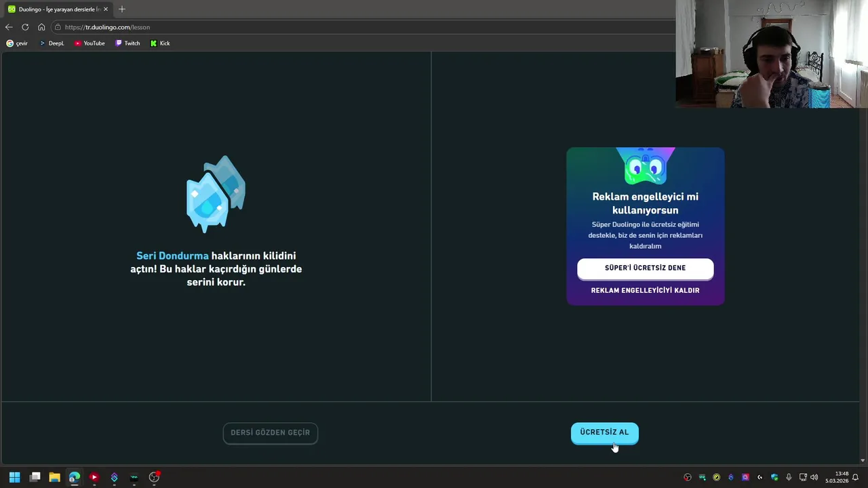Open the clock showing 13:48
The width and height of the screenshot is (868, 488).
tap(838, 477)
